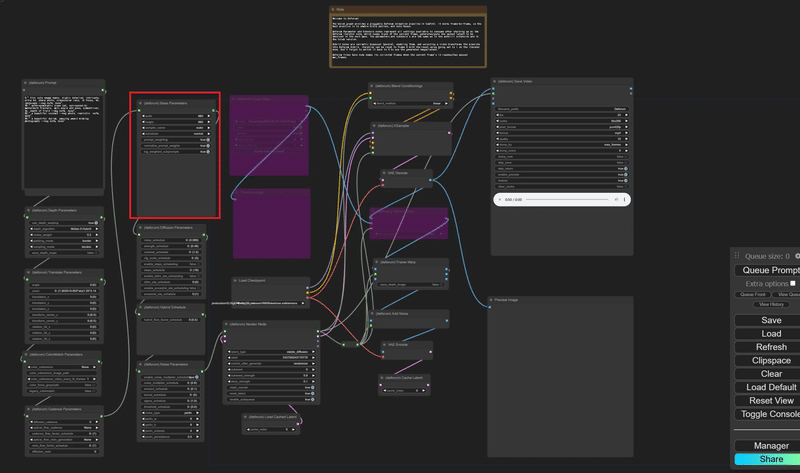Collapse the Load Cached Latent node via title dot
The height and width of the screenshot is (473, 800).
245,417
